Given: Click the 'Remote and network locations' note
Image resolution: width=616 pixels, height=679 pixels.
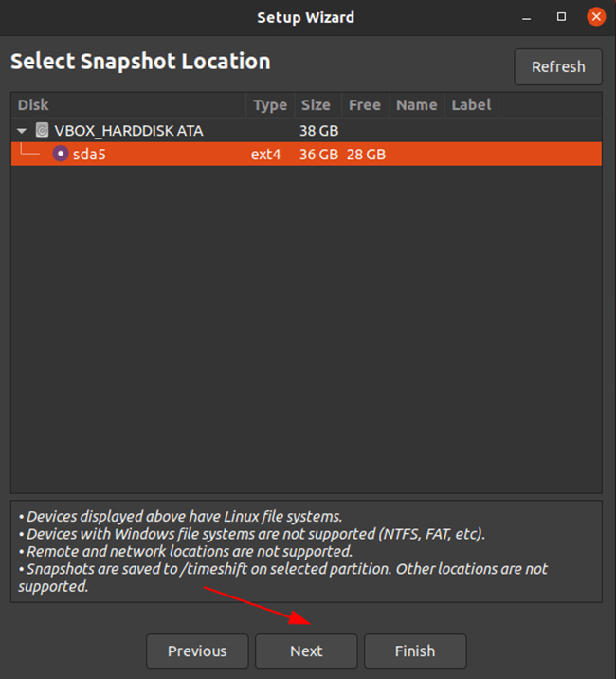Looking at the screenshot, I should [x=186, y=552].
